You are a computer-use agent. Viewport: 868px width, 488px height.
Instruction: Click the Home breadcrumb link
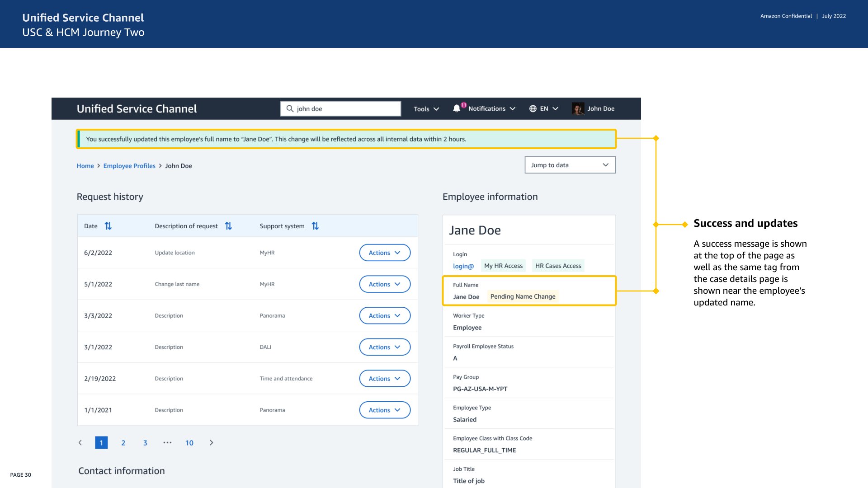tap(85, 166)
